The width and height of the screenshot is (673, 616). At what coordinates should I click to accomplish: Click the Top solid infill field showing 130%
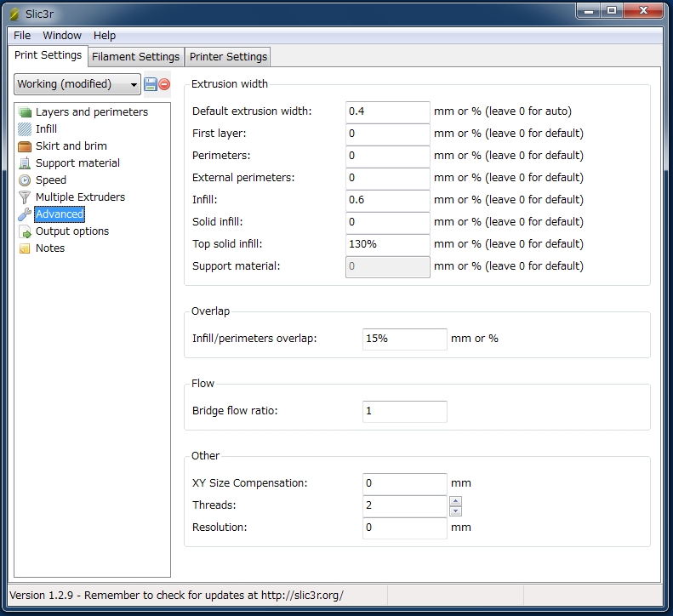[x=388, y=244]
